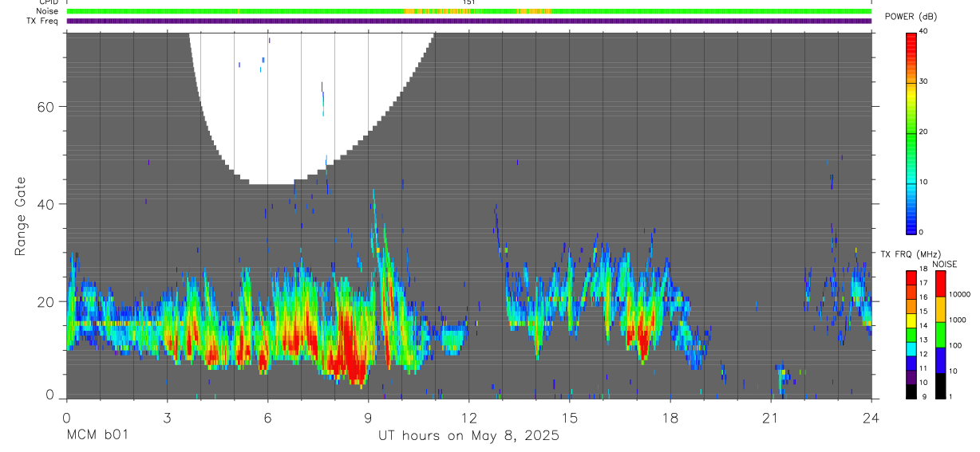Click 'UT hours on May 8, 2025' title
The image size is (980, 452).
click(468, 435)
